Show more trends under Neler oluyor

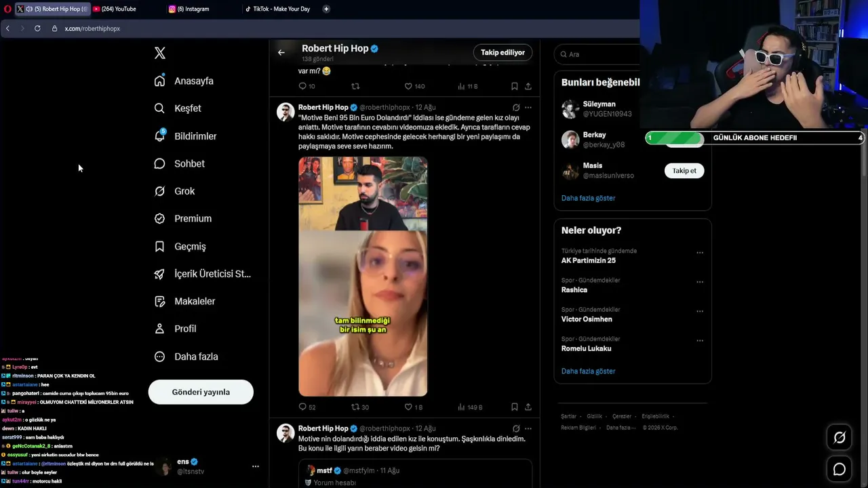[588, 371]
